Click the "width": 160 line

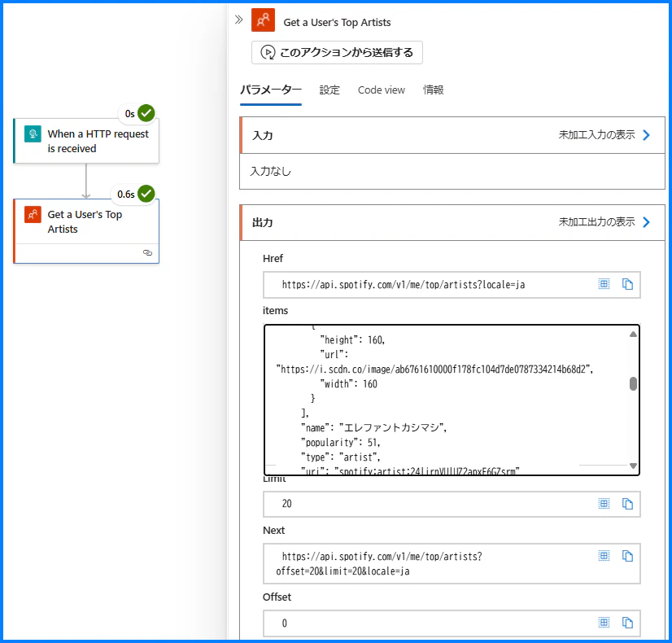[348, 383]
